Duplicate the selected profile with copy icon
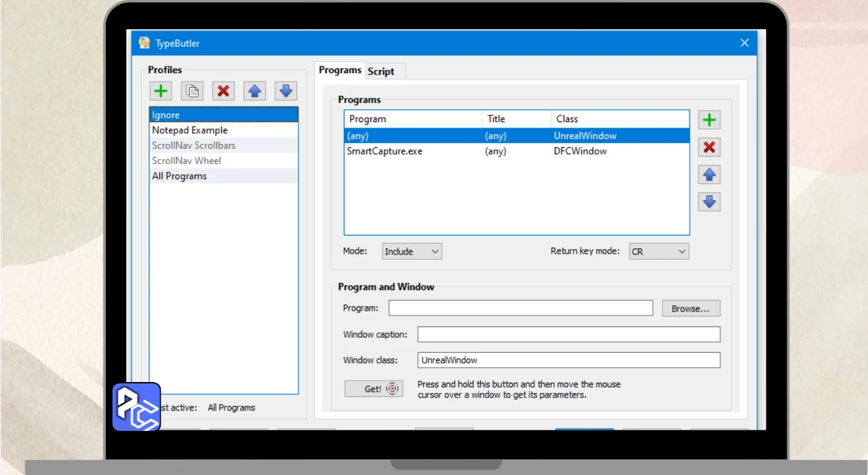868x475 pixels. 192,91
